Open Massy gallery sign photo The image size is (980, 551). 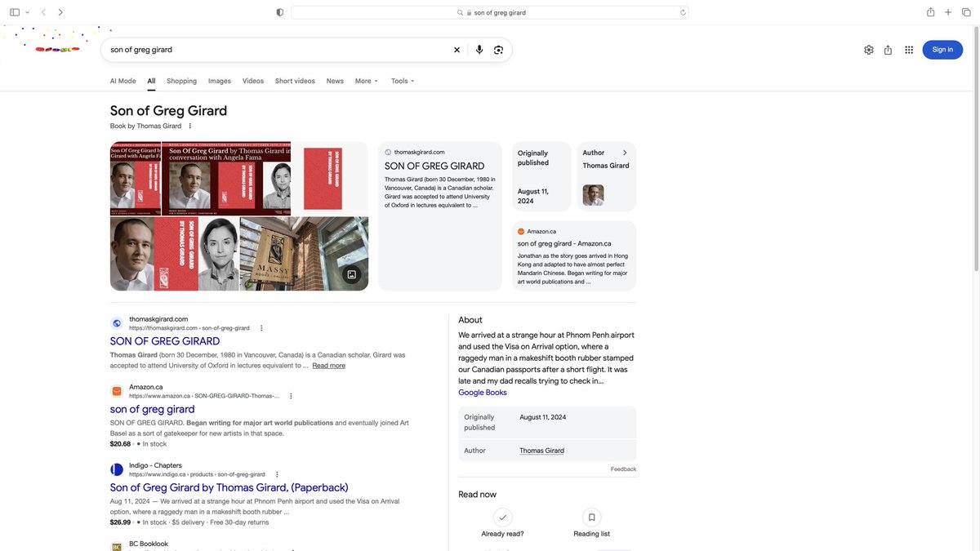304,254
